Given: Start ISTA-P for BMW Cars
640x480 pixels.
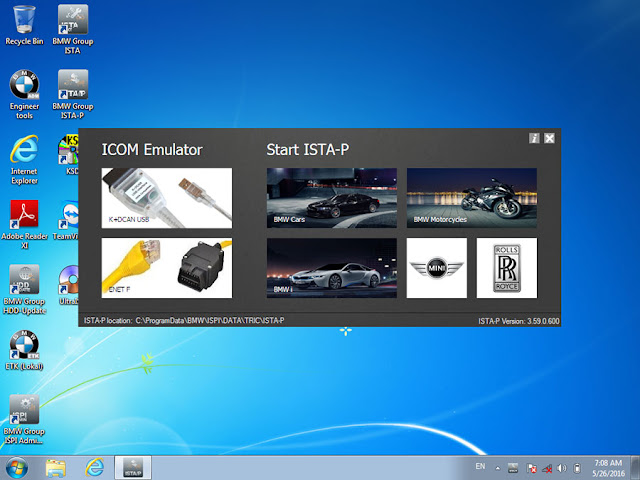Looking at the screenshot, I should 332,198.
